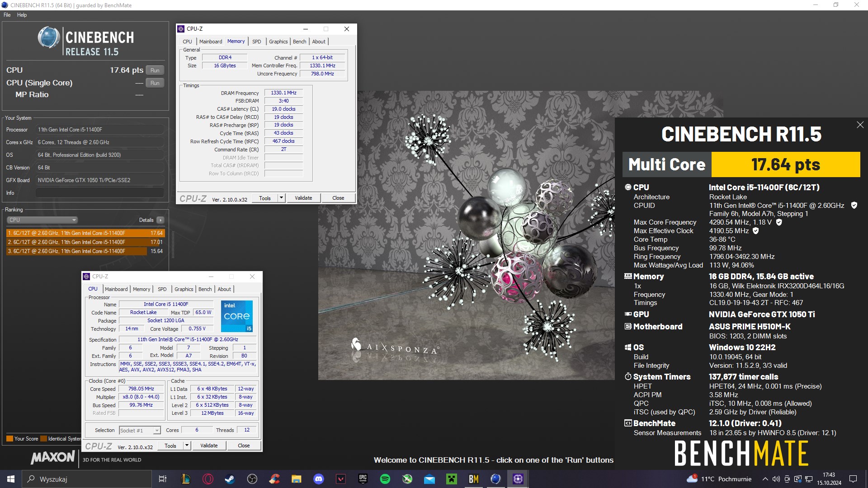Image resolution: width=868 pixels, height=488 pixels.
Task: Open Spotify from the taskbar
Action: tap(385, 479)
